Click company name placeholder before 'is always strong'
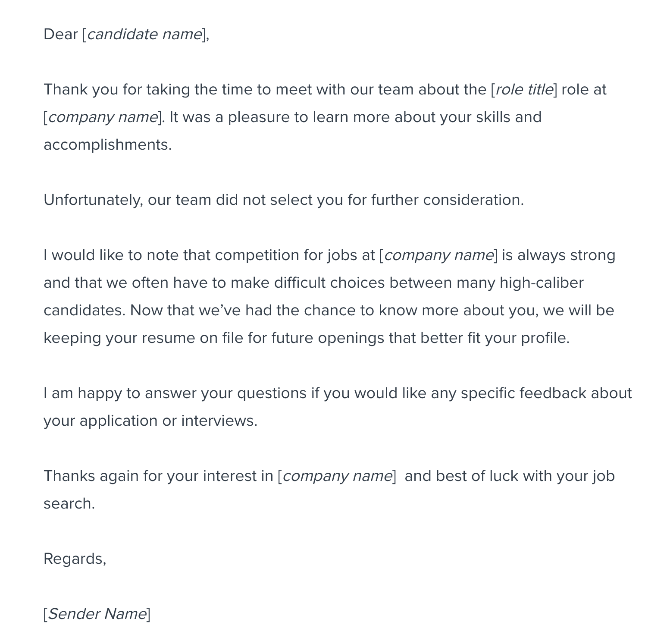The image size is (667, 644). pyautogui.click(x=438, y=255)
